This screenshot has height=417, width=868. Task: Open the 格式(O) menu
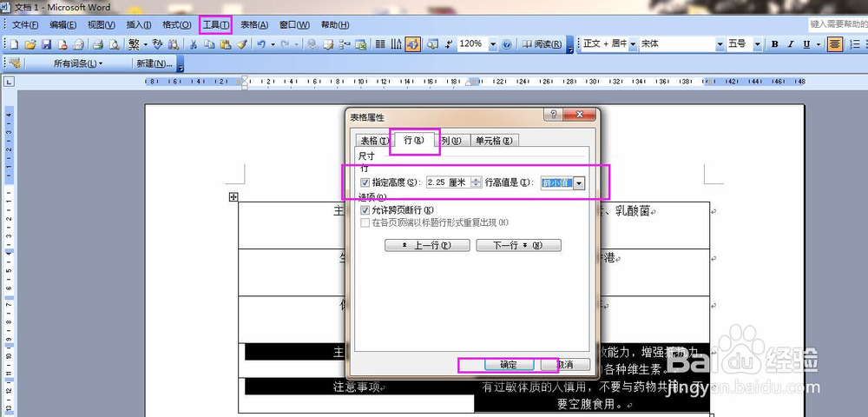pos(176,25)
